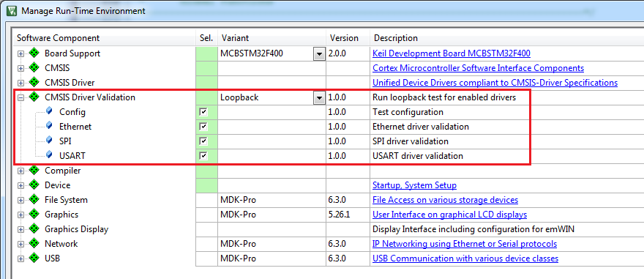
Task: Open the Loopback variant dropdown
Action: [x=319, y=98]
